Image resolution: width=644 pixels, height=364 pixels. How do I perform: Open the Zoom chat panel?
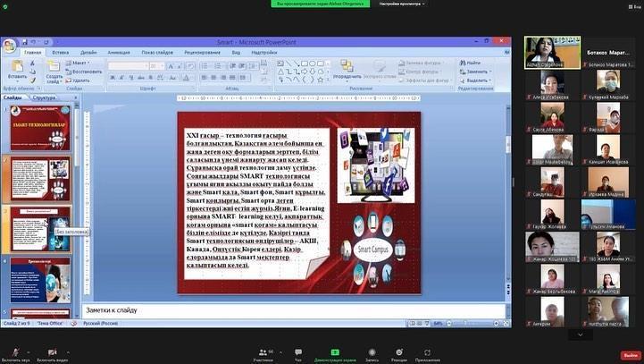[x=298, y=352]
